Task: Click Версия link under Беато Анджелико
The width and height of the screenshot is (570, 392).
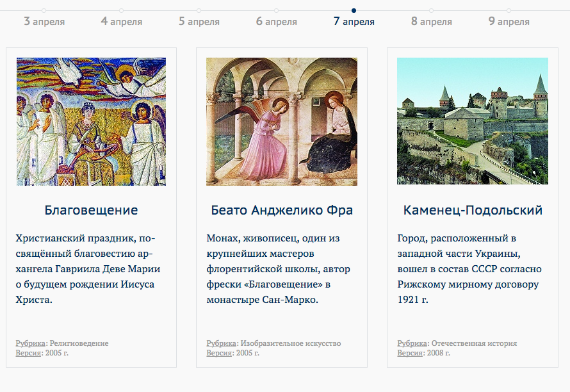Action: click(218, 353)
